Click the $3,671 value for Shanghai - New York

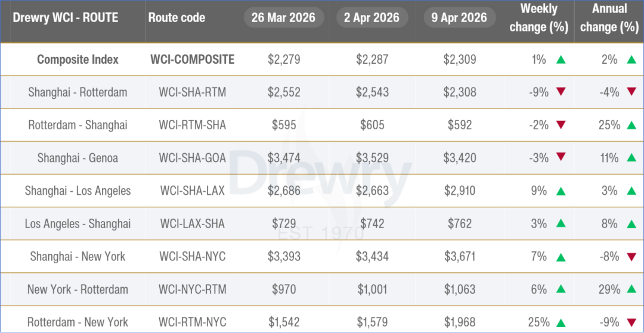(x=459, y=257)
